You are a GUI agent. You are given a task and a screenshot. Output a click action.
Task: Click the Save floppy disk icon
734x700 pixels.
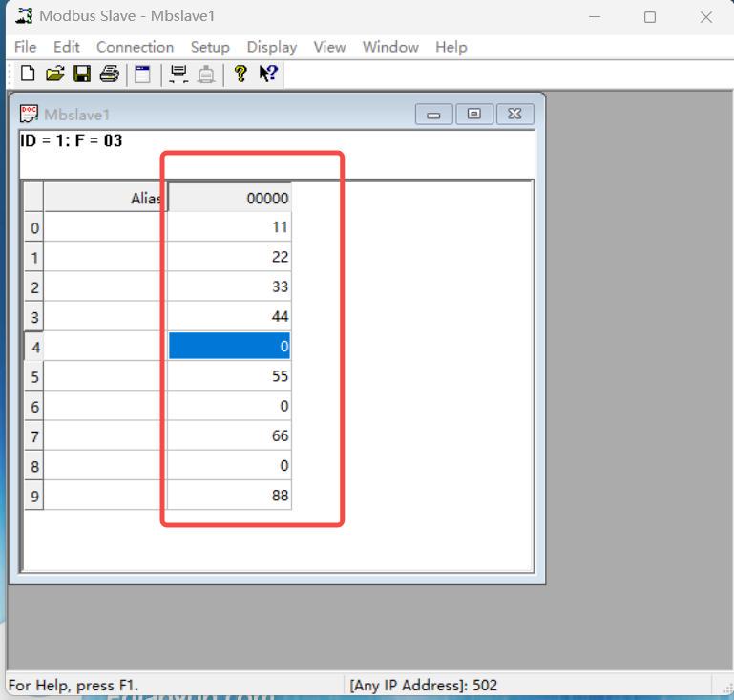click(x=82, y=74)
